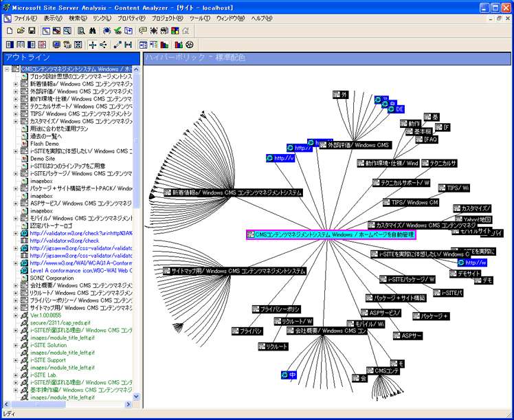The width and height of the screenshot is (514, 420).
Task: Open the 表示(V) menu
Action: click(53, 19)
